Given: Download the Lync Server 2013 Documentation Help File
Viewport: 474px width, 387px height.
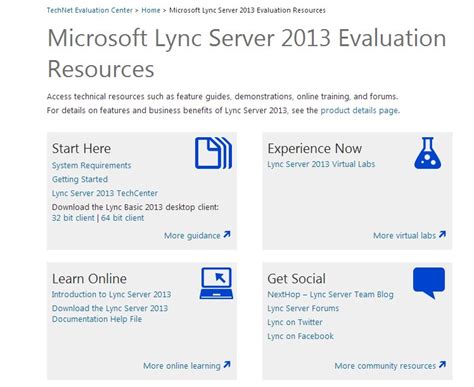Looking at the screenshot, I should (x=110, y=314).
